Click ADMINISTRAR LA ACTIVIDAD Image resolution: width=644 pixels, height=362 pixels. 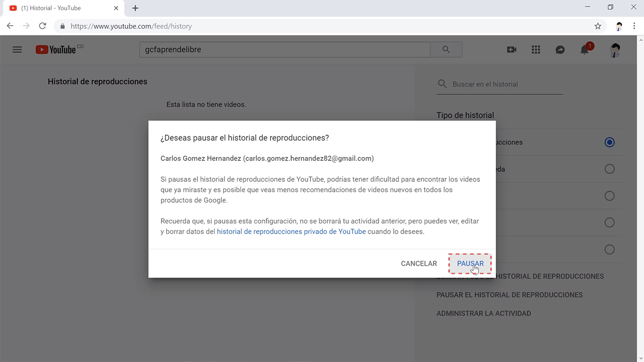pyautogui.click(x=484, y=313)
